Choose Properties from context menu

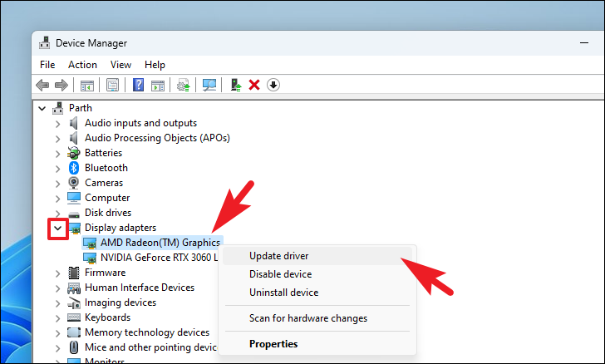[x=317, y=343]
